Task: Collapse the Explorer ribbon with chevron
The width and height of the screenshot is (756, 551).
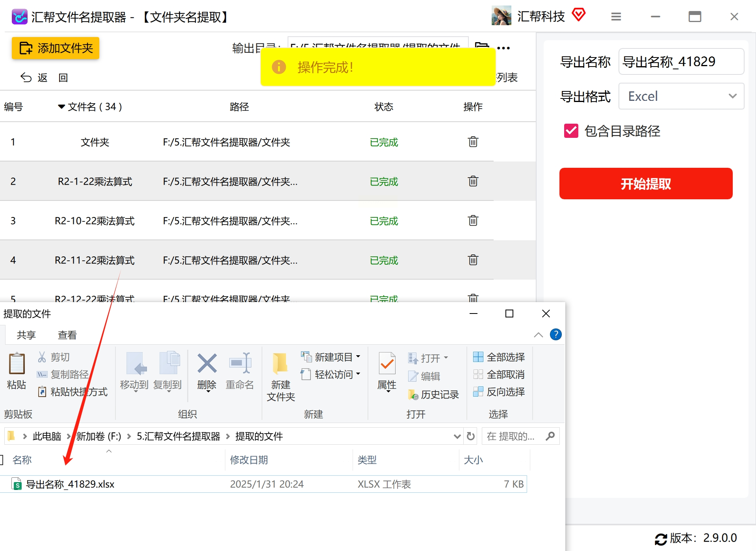Action: (x=538, y=335)
